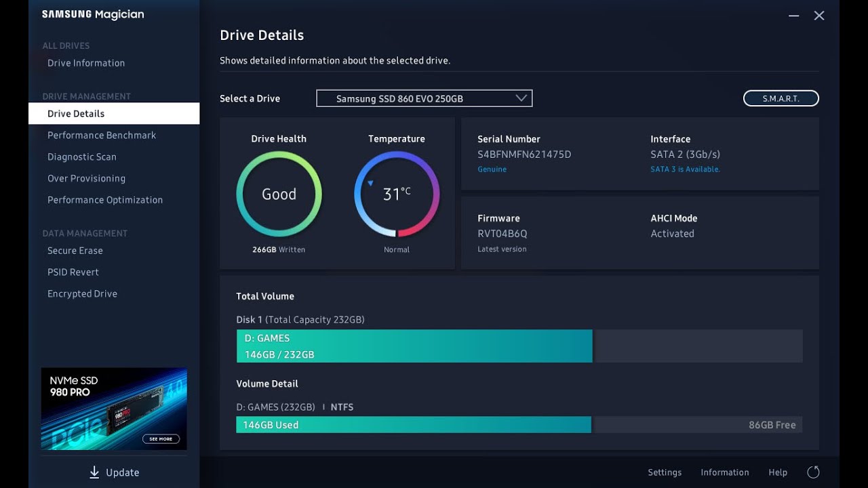Click the SAMSUNG Magician logo

(x=93, y=15)
